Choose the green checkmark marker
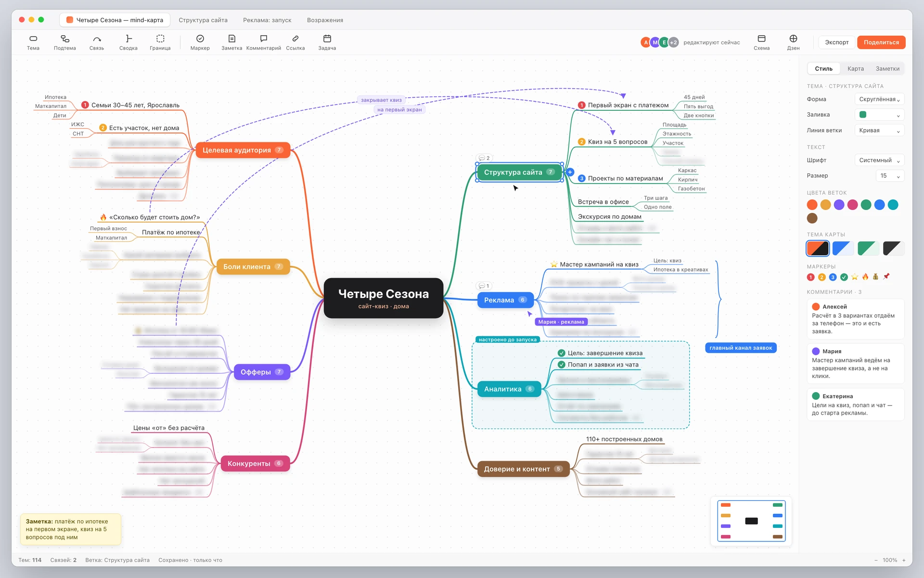Screen dimensions: 924x578 click(x=844, y=277)
